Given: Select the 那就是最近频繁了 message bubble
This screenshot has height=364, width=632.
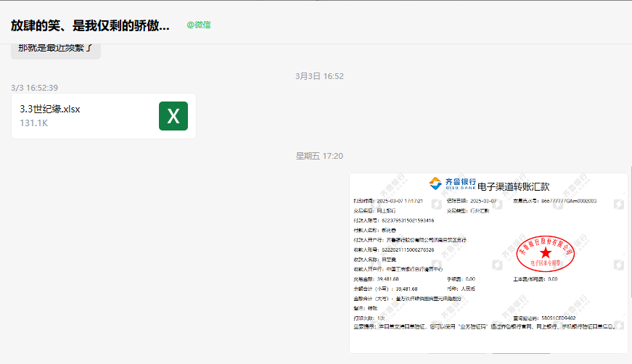Looking at the screenshot, I should coord(56,49).
